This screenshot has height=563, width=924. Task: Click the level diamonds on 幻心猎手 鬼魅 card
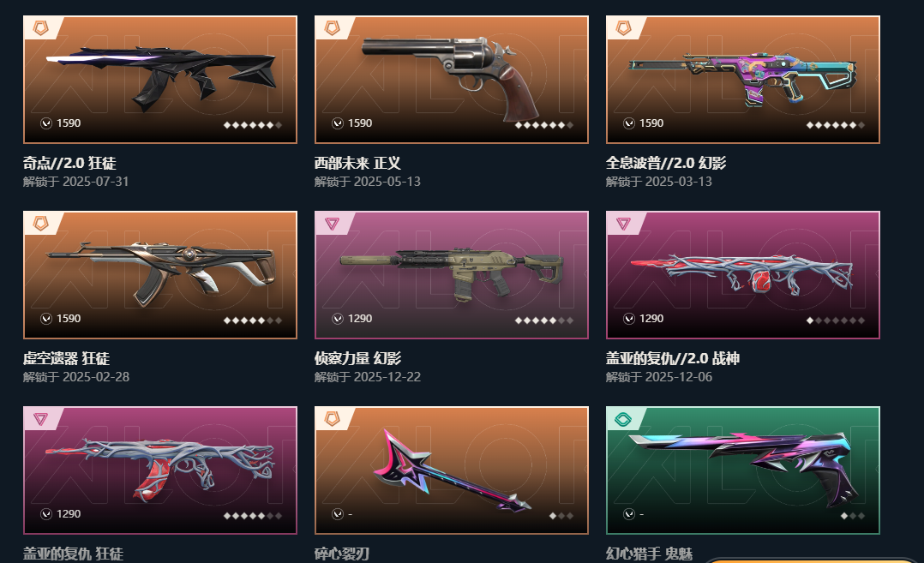(x=853, y=516)
